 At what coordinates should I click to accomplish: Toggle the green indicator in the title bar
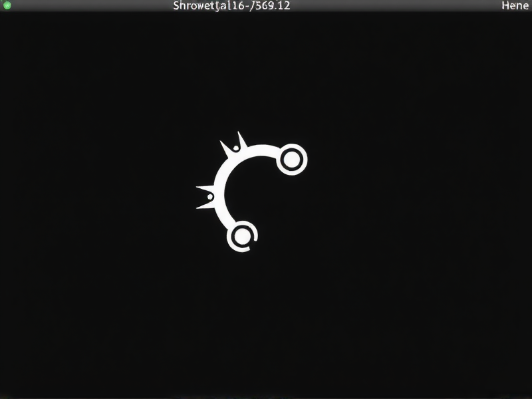(x=7, y=7)
